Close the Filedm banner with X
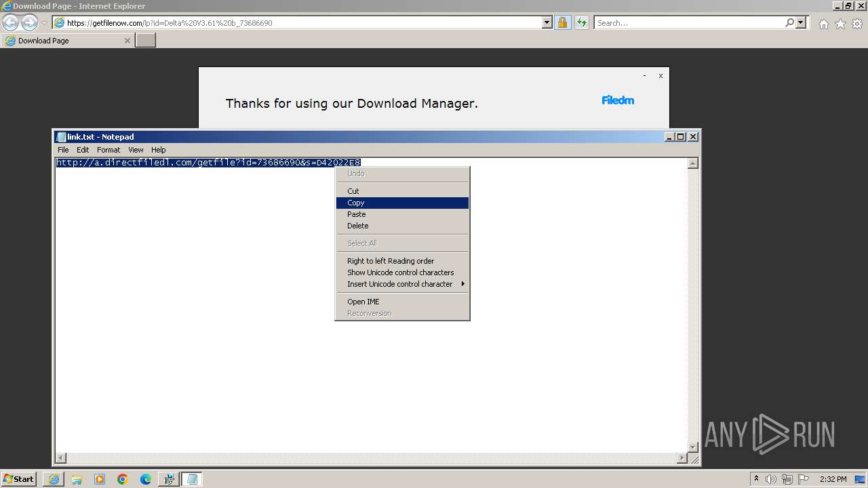Viewport: 868px width, 488px height. (660, 76)
